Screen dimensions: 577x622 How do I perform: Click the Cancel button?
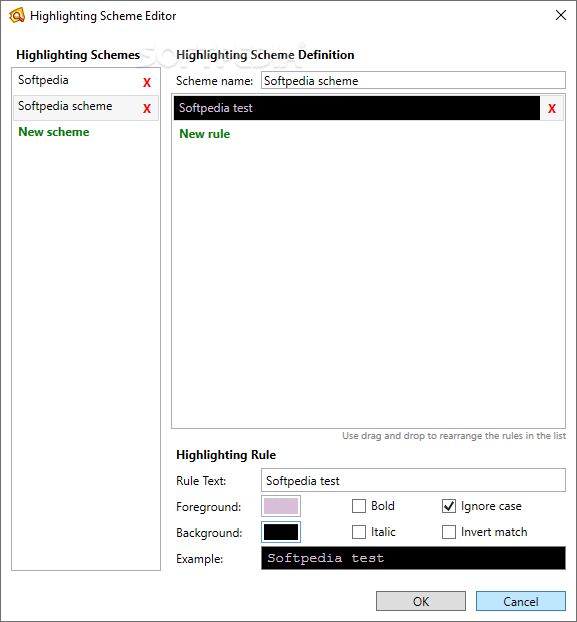[x=521, y=601]
